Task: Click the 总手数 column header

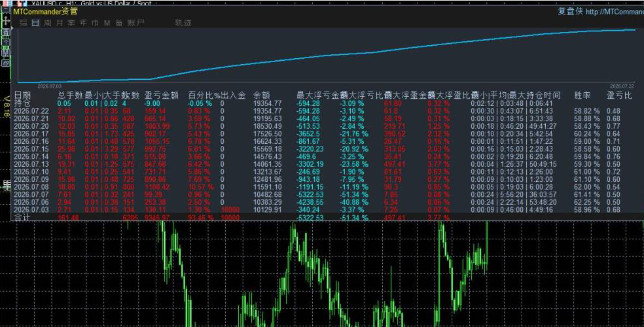Action: point(70,95)
